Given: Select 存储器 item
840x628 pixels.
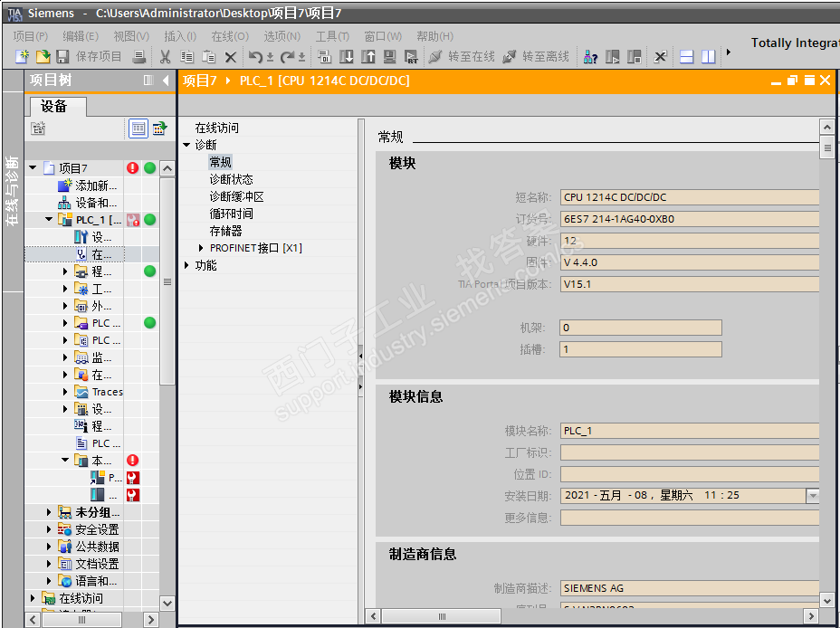Looking at the screenshot, I should [x=226, y=231].
